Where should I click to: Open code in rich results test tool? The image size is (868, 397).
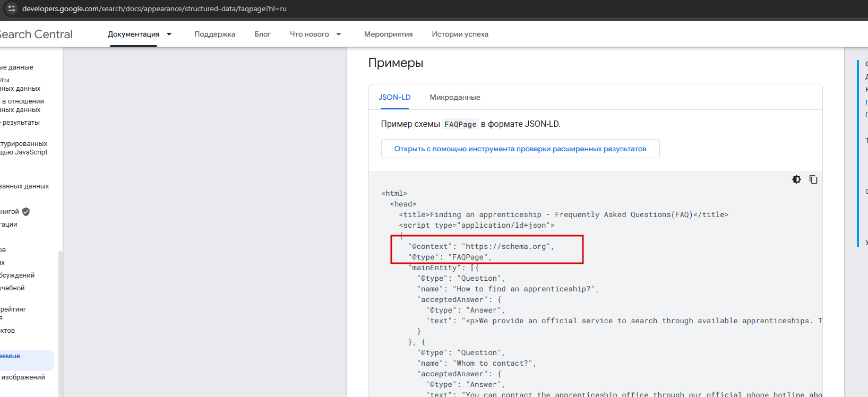pyautogui.click(x=520, y=149)
